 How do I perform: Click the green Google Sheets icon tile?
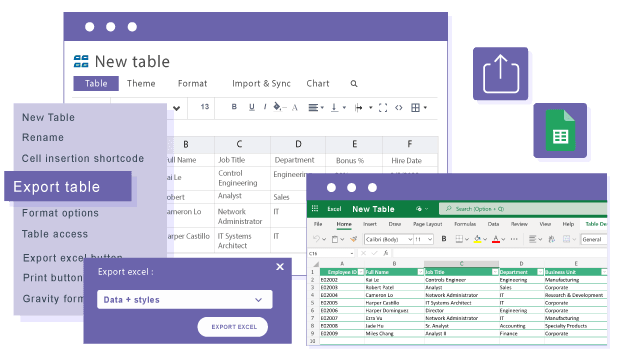pos(560,131)
